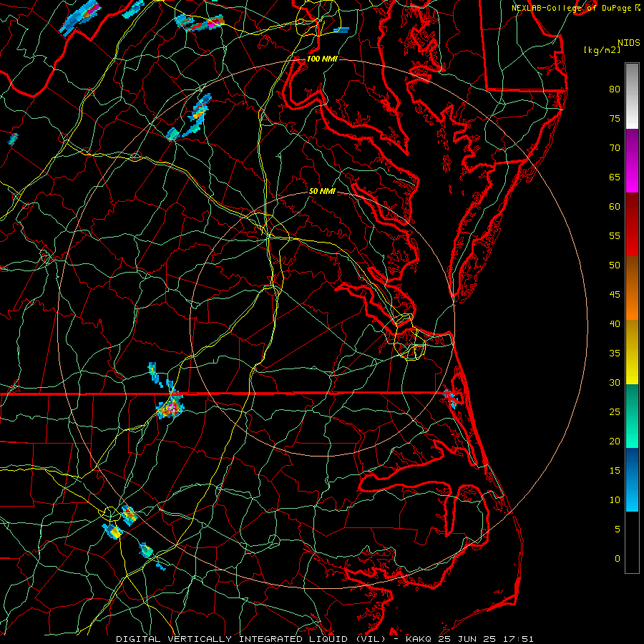Pick the blue segment of the VIL scale
This screenshot has height=644, width=644.
632,479
